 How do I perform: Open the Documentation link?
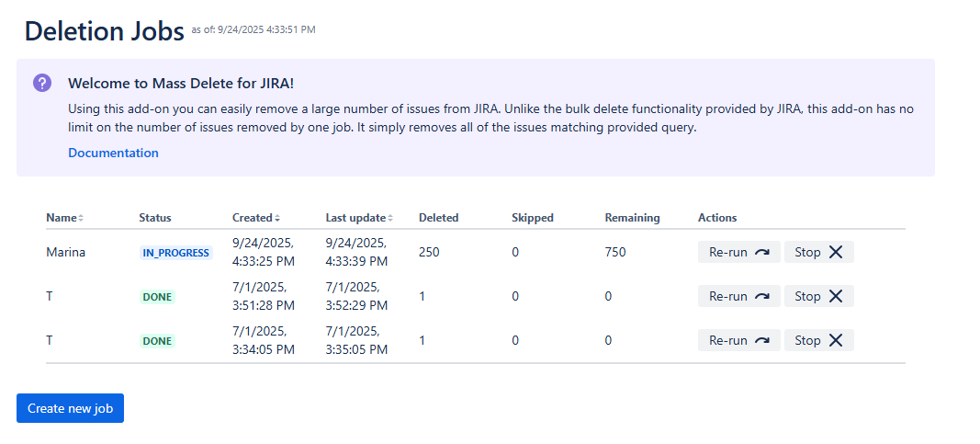pyautogui.click(x=113, y=153)
